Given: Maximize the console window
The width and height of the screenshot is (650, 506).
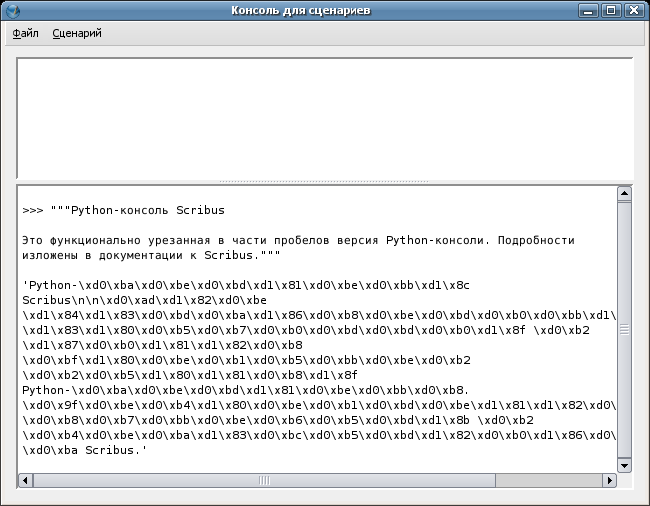Looking at the screenshot, I should point(610,10).
